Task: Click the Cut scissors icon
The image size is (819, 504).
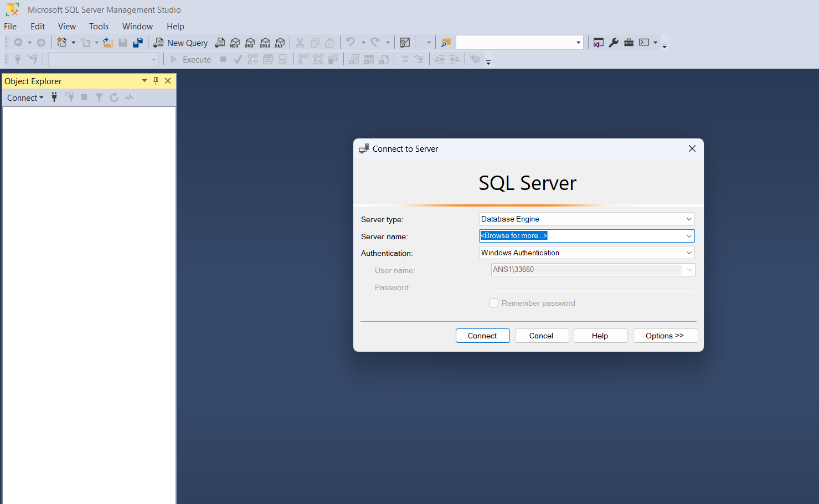Action: pos(300,43)
